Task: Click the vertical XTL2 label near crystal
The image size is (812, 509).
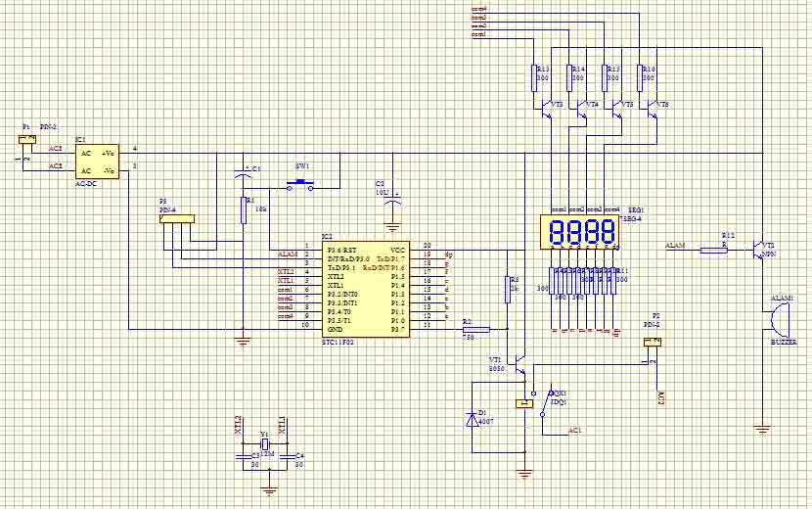Action: click(x=238, y=425)
